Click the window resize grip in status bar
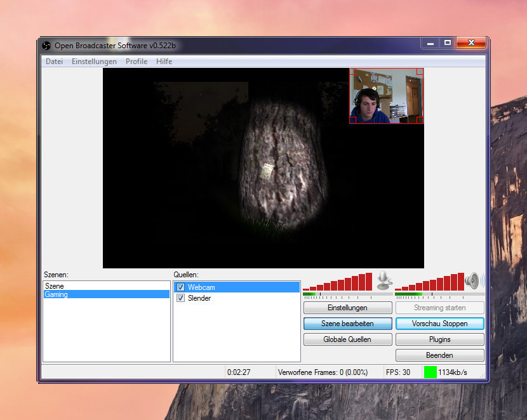Viewport: 527px width, 420px height. 483,376
